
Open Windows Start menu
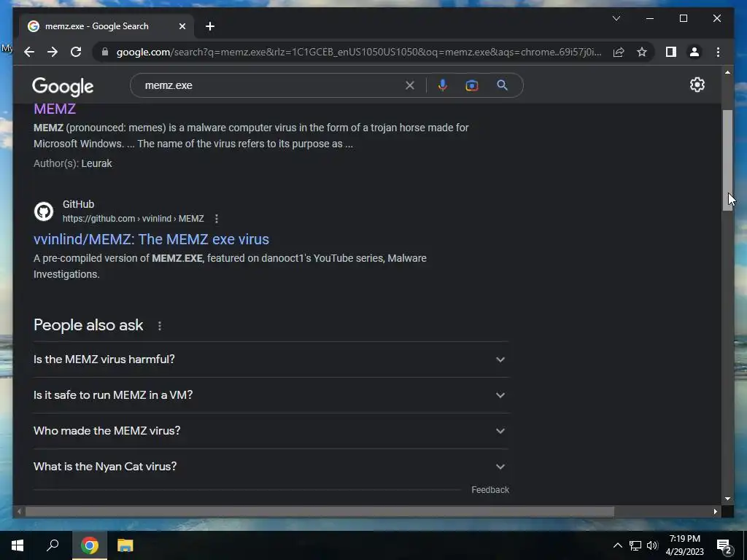18,545
